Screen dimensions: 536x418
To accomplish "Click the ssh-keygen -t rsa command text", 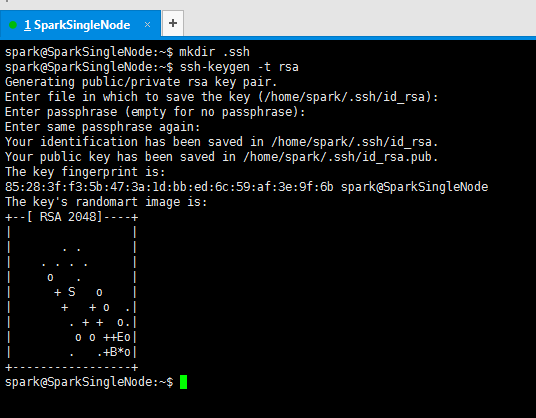I will pos(239,67).
